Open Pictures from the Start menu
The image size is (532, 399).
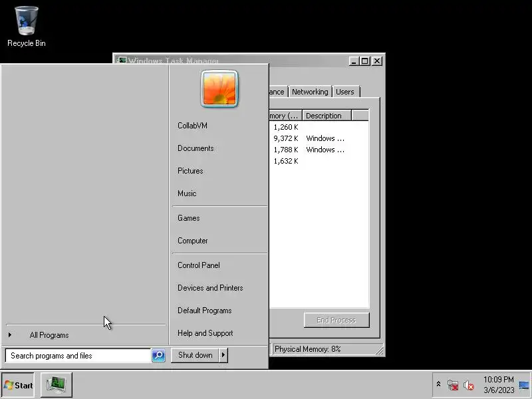[x=190, y=171]
